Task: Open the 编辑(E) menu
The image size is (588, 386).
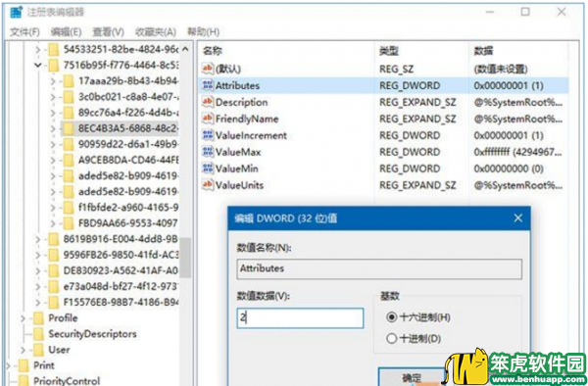Action: [x=66, y=32]
